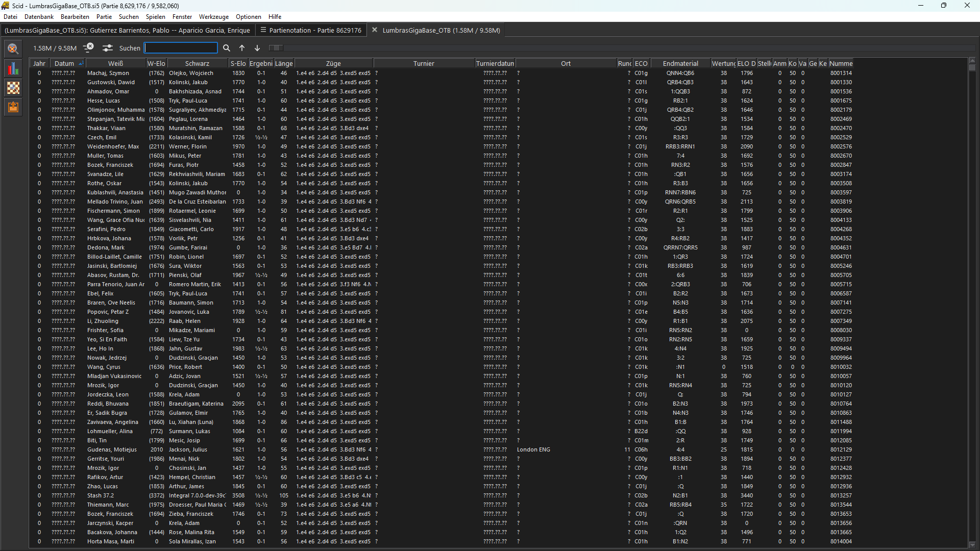
Task: Click the magnifier search icon next to Suchen
Action: tap(227, 48)
